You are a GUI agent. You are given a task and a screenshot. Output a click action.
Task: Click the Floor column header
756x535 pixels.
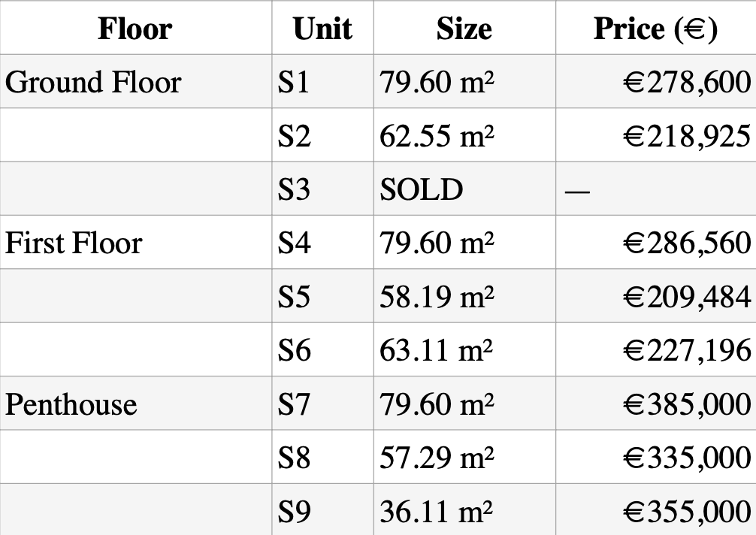coord(135,29)
